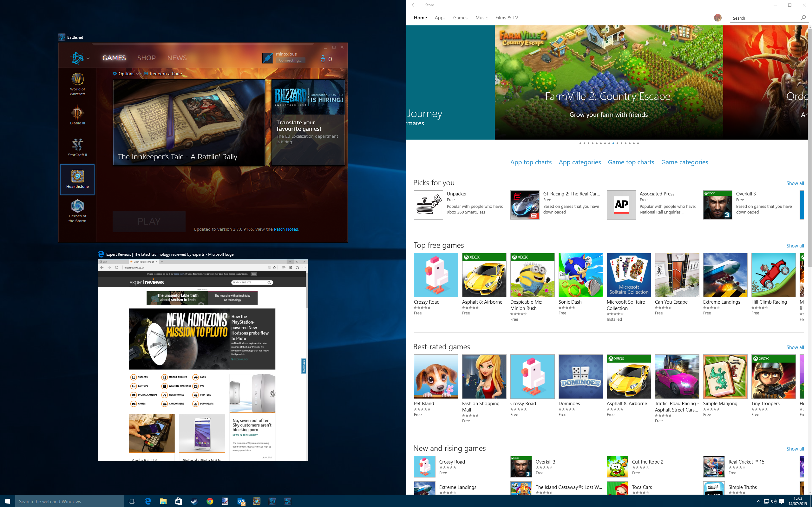
Task: Click Redeem a Code link
Action: (x=163, y=74)
